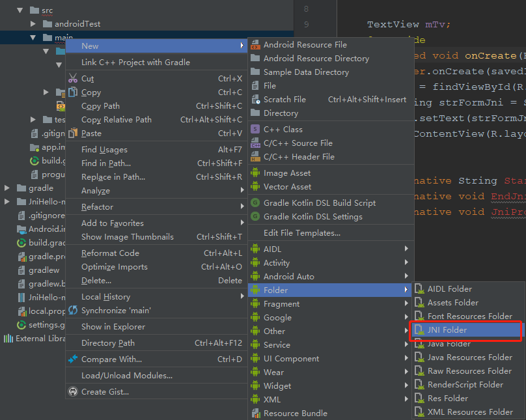Click the Paste clipboard icon
Viewport: 526px width, 420px height.
click(x=73, y=133)
